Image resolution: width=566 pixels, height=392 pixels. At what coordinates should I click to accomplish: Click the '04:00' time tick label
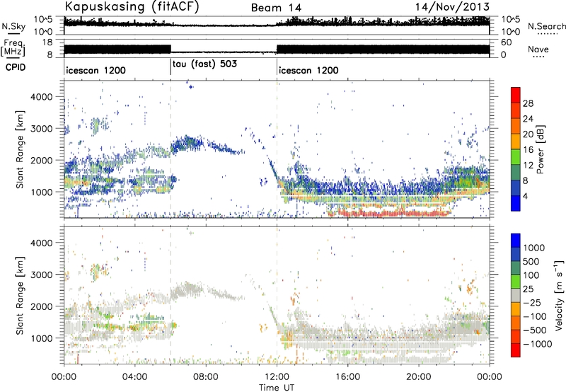(134, 377)
